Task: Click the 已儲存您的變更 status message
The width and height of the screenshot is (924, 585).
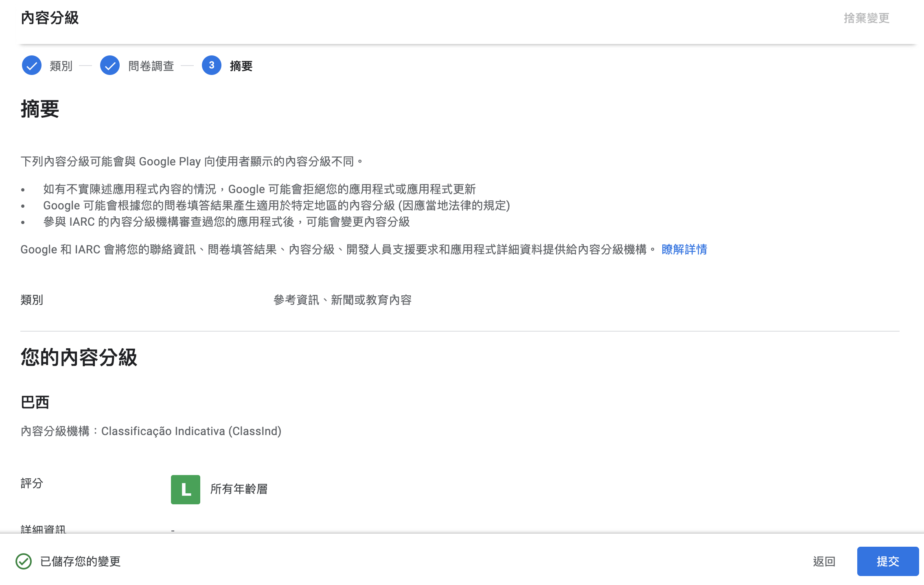Action: coord(80,561)
